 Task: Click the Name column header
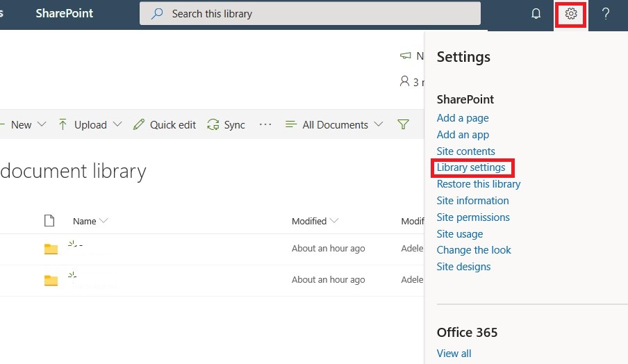[85, 221]
